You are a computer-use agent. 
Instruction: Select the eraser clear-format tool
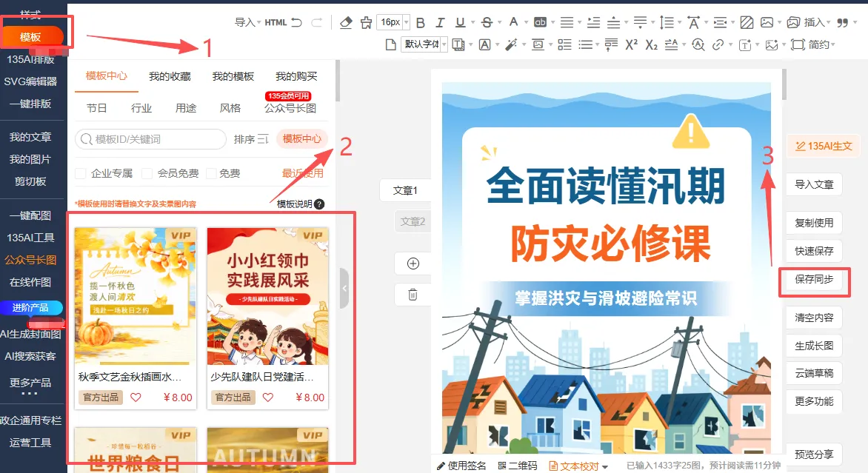coord(346,22)
